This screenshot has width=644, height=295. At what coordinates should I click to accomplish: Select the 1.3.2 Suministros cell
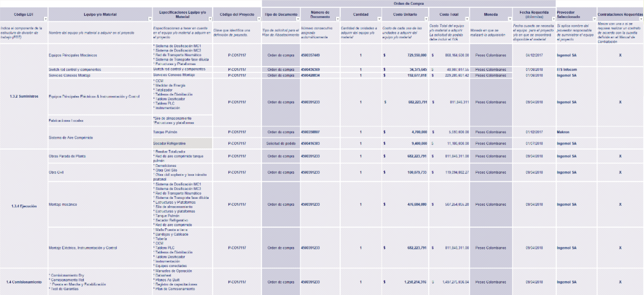click(x=24, y=96)
